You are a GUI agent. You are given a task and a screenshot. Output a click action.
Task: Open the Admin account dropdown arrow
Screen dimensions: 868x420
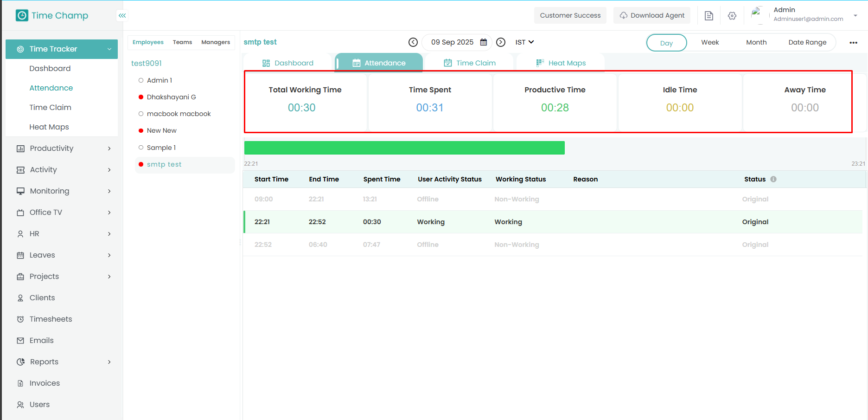pyautogui.click(x=855, y=15)
